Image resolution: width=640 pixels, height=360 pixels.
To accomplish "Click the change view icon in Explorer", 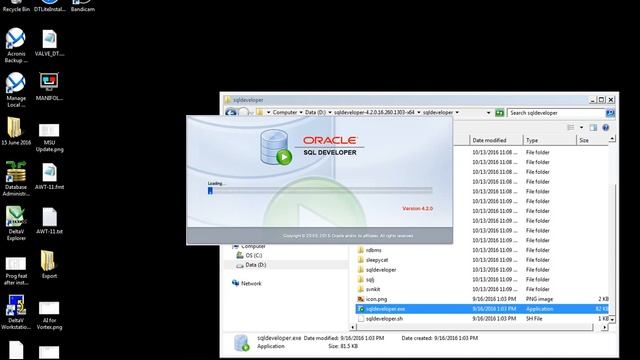I will click(571, 128).
